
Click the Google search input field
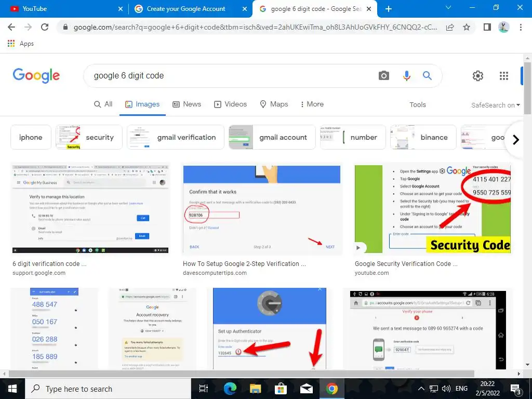(231, 76)
